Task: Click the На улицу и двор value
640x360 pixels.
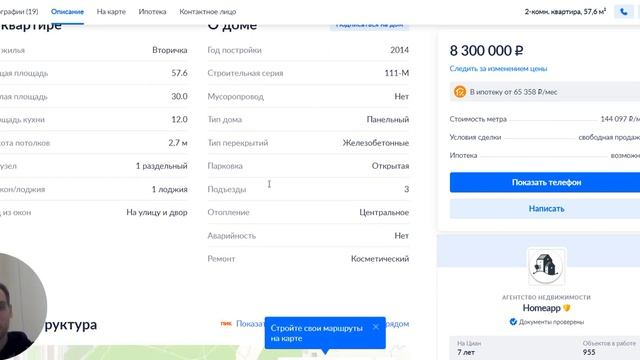Action: click(x=157, y=213)
